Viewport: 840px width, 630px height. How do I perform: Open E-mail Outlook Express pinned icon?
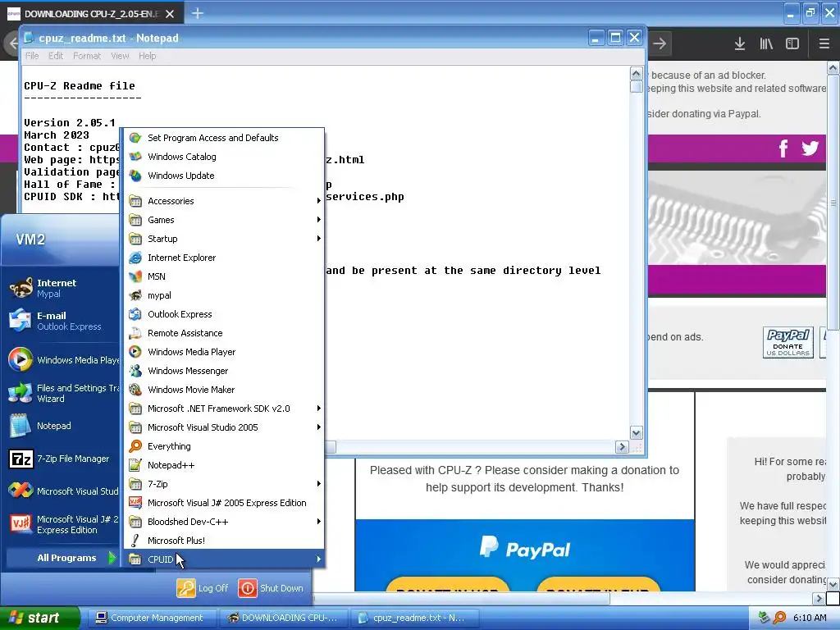coord(21,321)
